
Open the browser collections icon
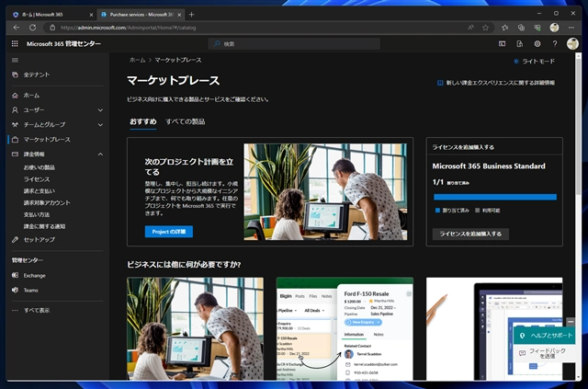pyautogui.click(x=521, y=28)
